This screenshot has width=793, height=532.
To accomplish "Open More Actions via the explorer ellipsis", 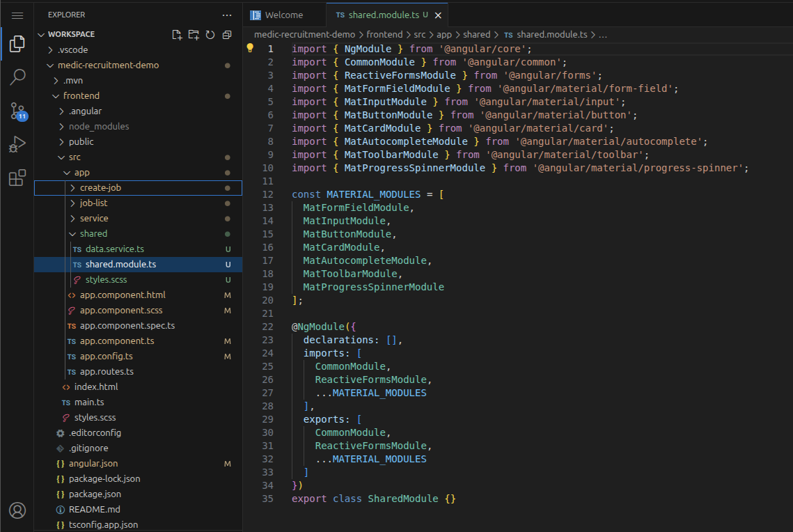I will (x=227, y=14).
